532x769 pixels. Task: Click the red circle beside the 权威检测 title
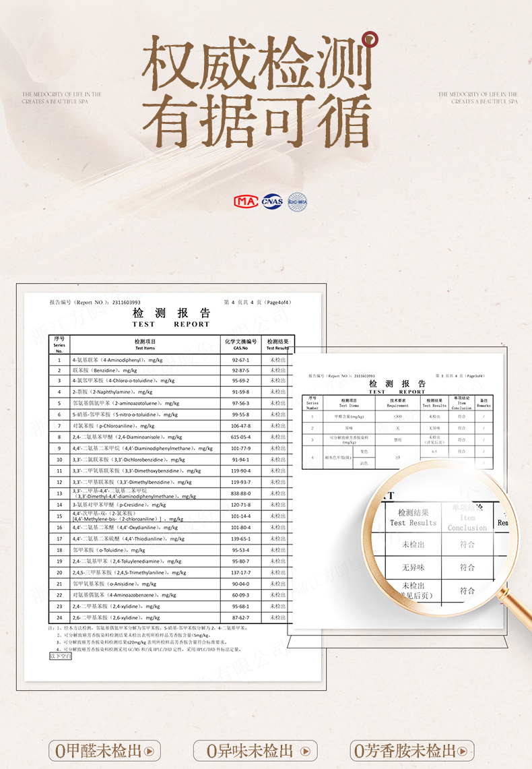(x=370, y=40)
